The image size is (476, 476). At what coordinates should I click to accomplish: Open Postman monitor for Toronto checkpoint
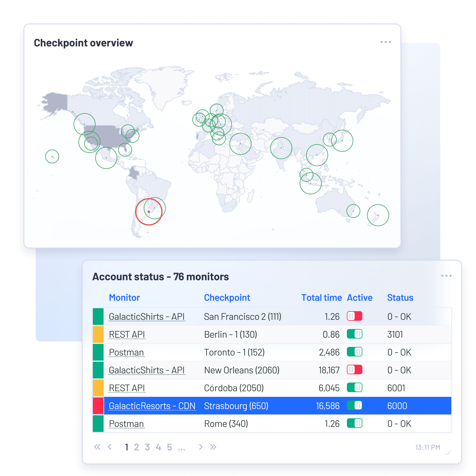pyautogui.click(x=126, y=352)
